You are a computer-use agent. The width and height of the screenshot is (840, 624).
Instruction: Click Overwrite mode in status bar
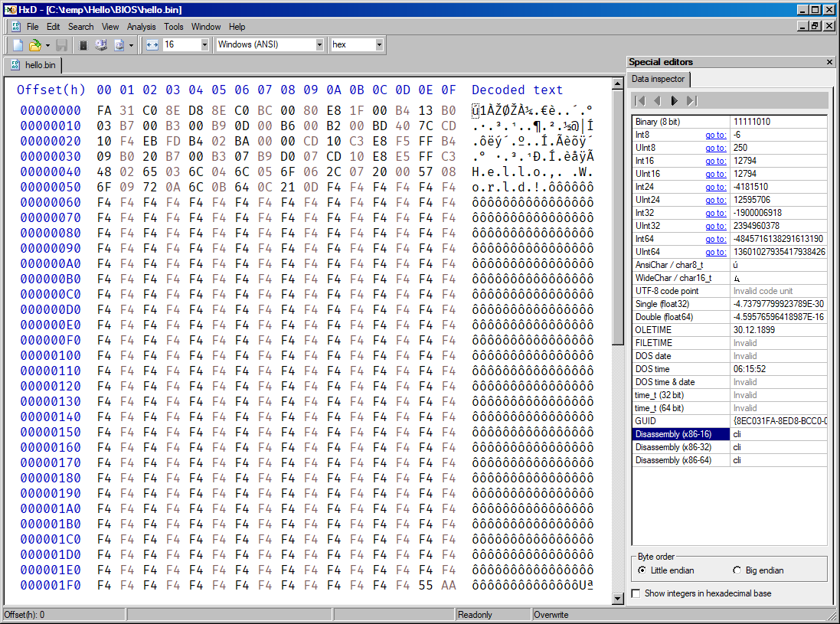(551, 615)
